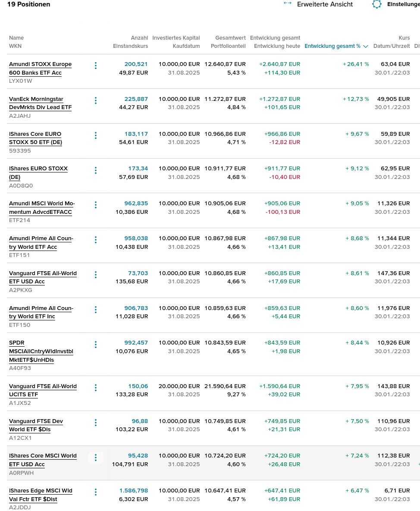This screenshot has height=511, width=420.
Task: Open three-dot menu for Amundi MSCI World Momentum
Action: pyautogui.click(x=95, y=205)
